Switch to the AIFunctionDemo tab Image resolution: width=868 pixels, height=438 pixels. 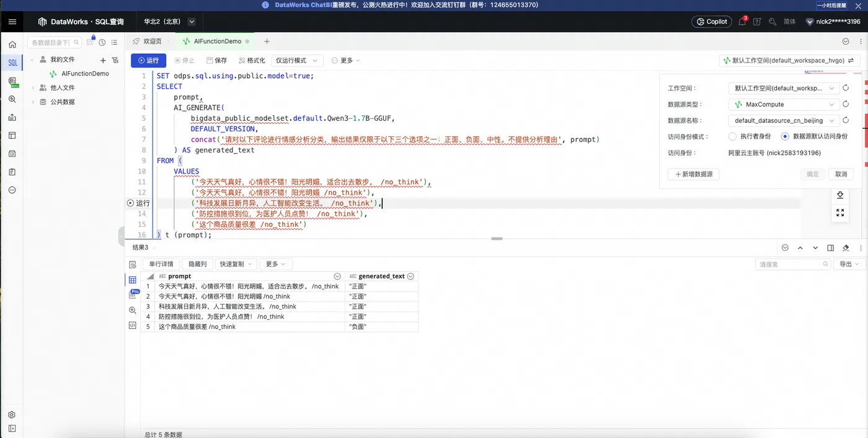pyautogui.click(x=217, y=42)
